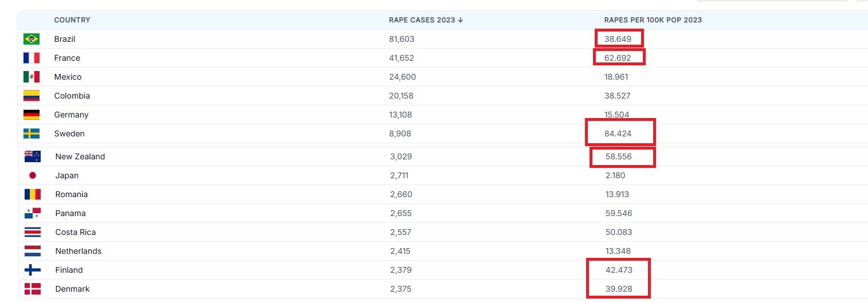Select Brazil's rate value 38.649

click(618, 39)
